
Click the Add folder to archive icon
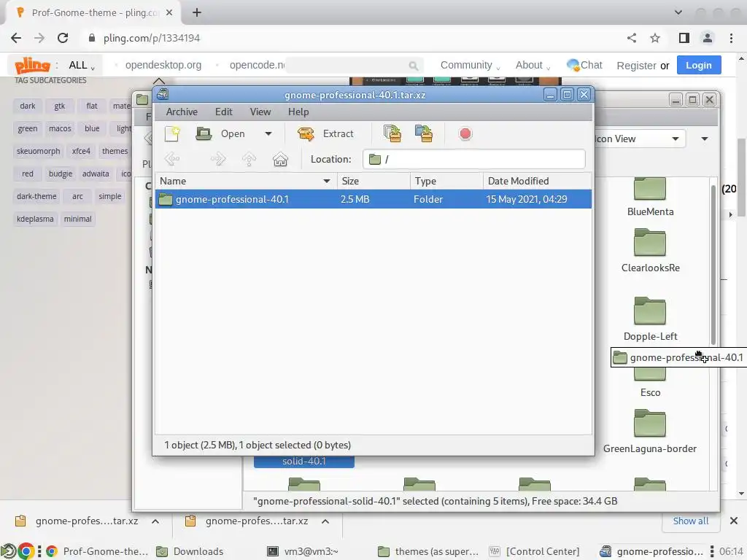click(x=424, y=134)
